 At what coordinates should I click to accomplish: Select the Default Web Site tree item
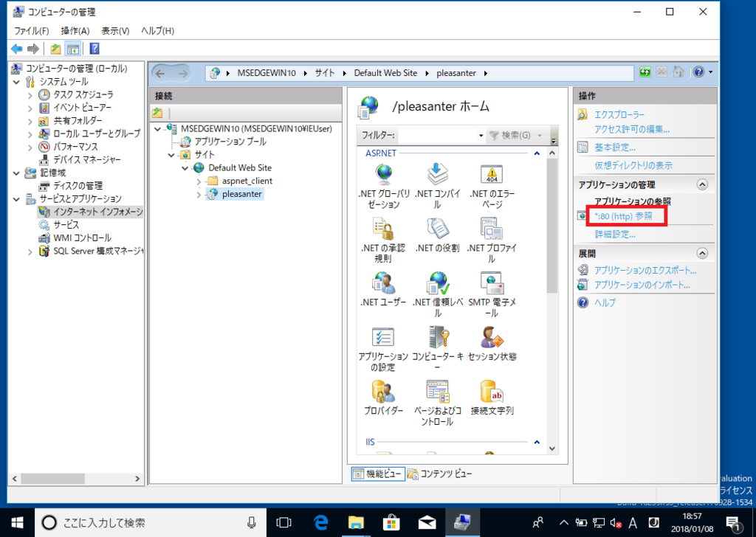[240, 168]
